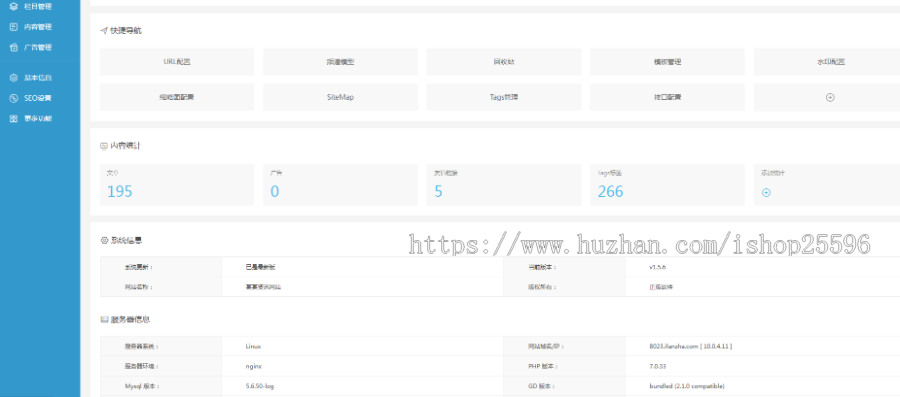Click the 网站域名/IP label cell
Image resolution: width=900 pixels, height=397 pixels.
point(564,347)
